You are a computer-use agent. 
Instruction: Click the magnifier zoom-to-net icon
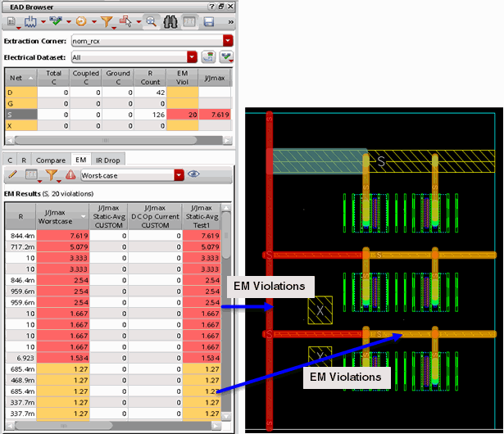[x=152, y=20]
